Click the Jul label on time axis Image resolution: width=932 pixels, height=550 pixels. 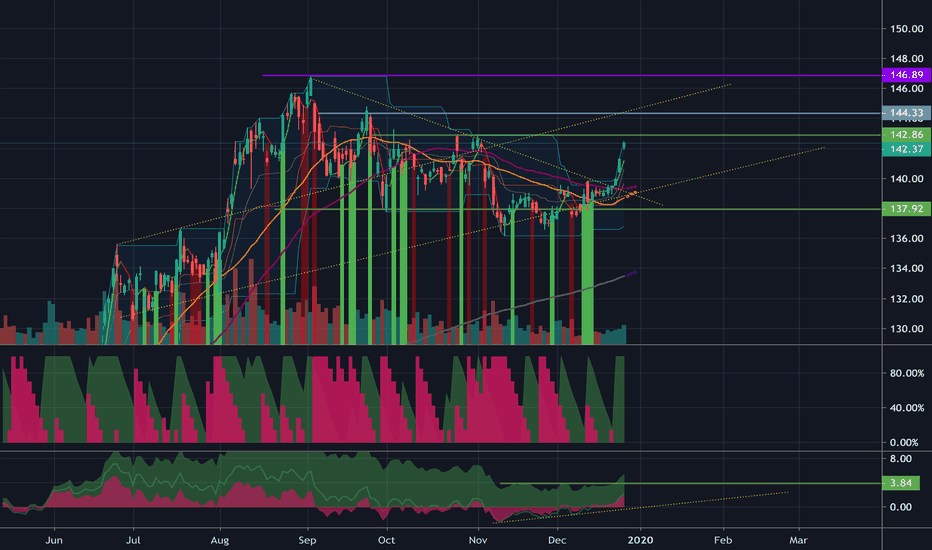pos(133,540)
